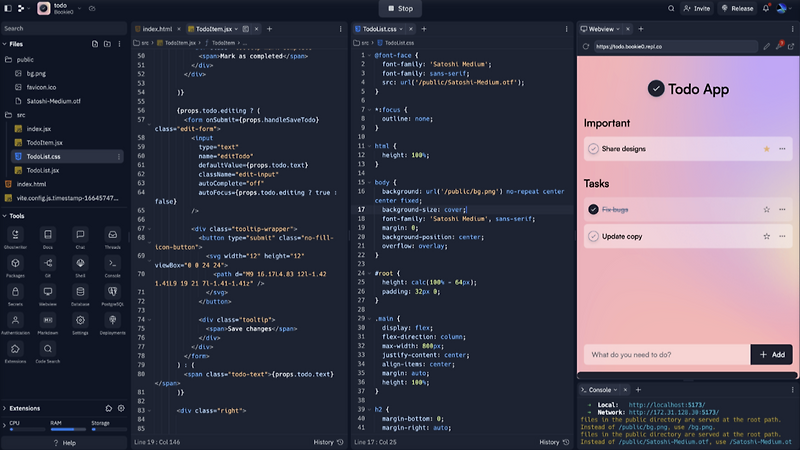
Task: Click the webview URL address field
Action: pos(676,46)
